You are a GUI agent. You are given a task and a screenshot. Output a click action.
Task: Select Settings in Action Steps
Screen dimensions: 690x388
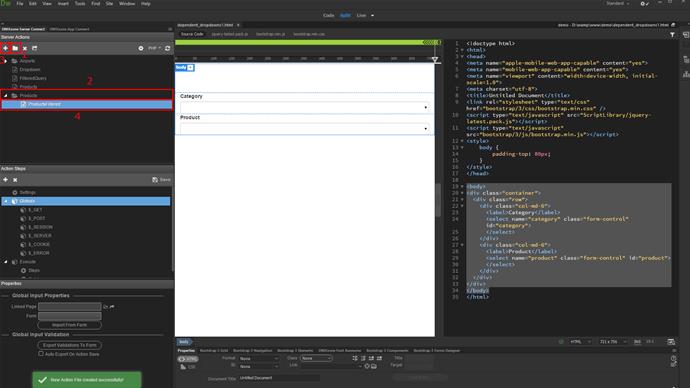click(27, 193)
